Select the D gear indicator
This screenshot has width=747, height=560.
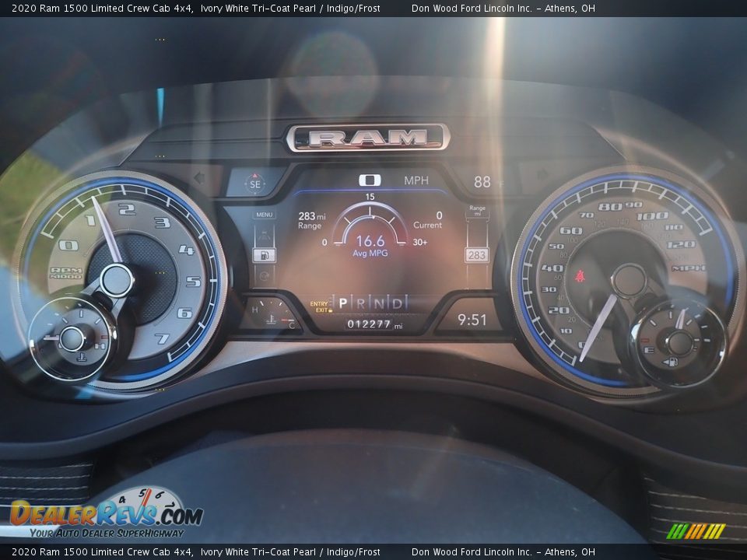coord(397,303)
